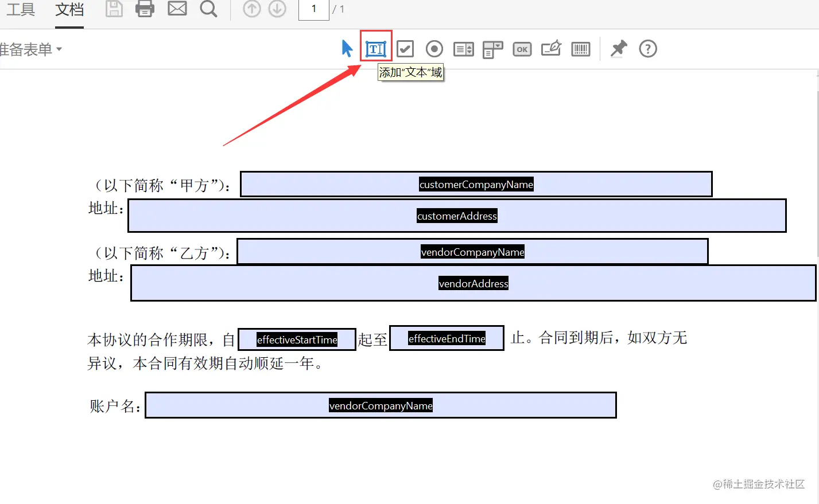
Task: Select the Add Checkbox field tool
Action: 405,49
